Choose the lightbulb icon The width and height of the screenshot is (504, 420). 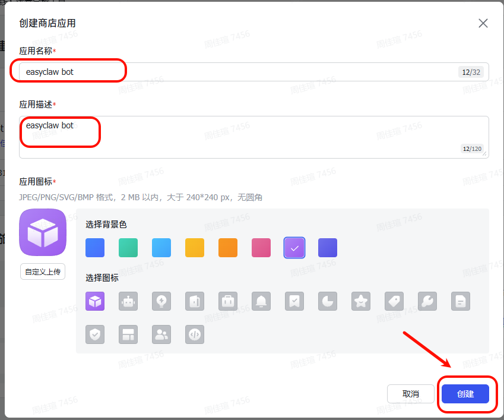pyautogui.click(x=161, y=301)
